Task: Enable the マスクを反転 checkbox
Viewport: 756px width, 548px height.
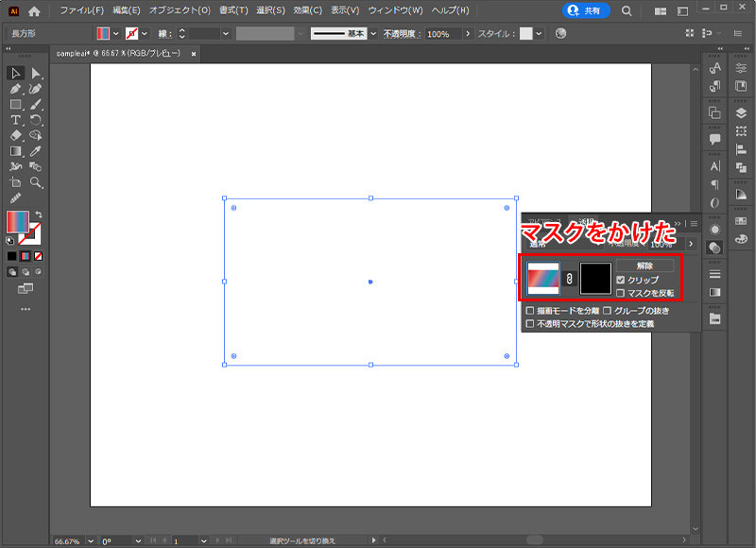Action: point(620,293)
